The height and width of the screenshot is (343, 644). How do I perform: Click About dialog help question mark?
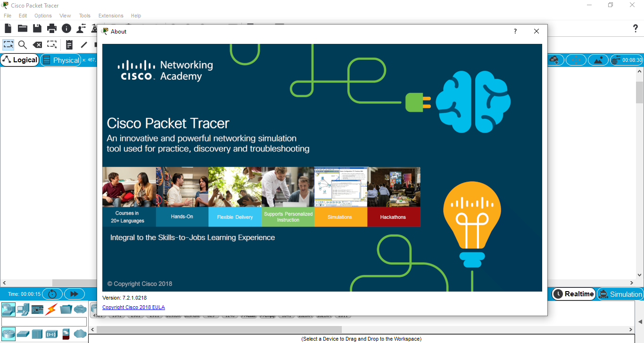coord(515,31)
